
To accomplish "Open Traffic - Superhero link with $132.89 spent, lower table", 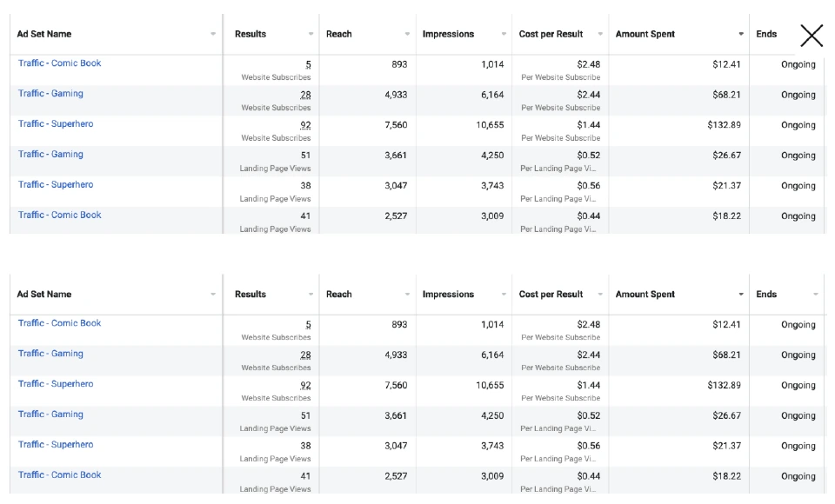I will click(56, 384).
